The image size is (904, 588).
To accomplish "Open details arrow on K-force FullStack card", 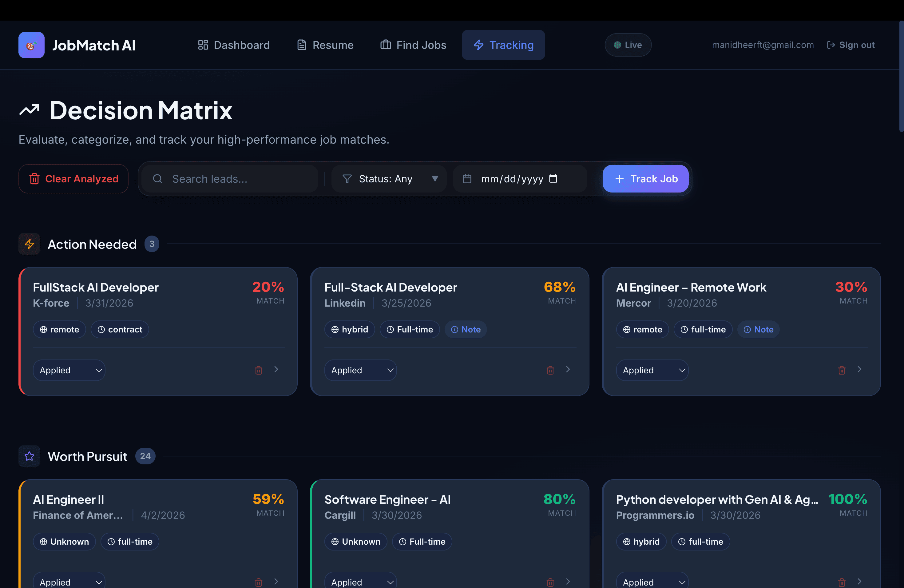I will [x=276, y=370].
